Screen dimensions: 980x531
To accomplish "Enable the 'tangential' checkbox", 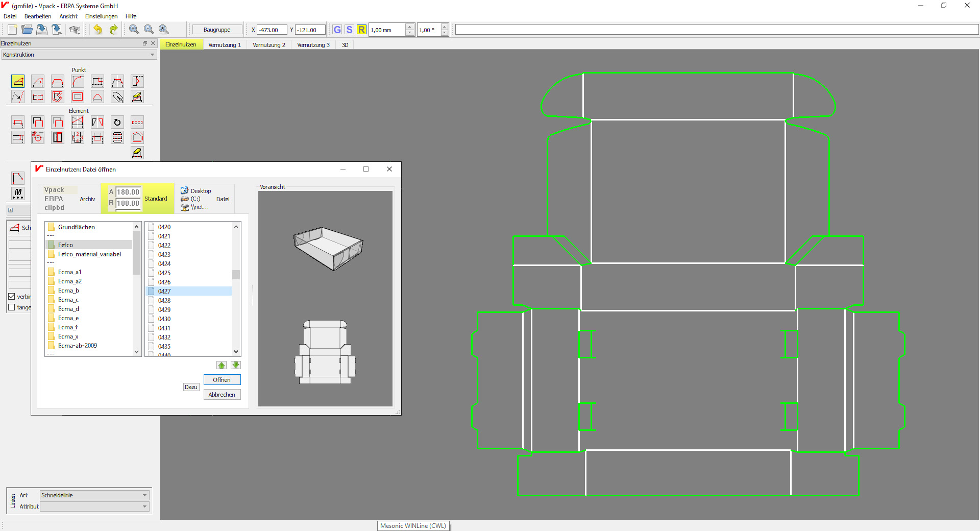I will [12, 307].
